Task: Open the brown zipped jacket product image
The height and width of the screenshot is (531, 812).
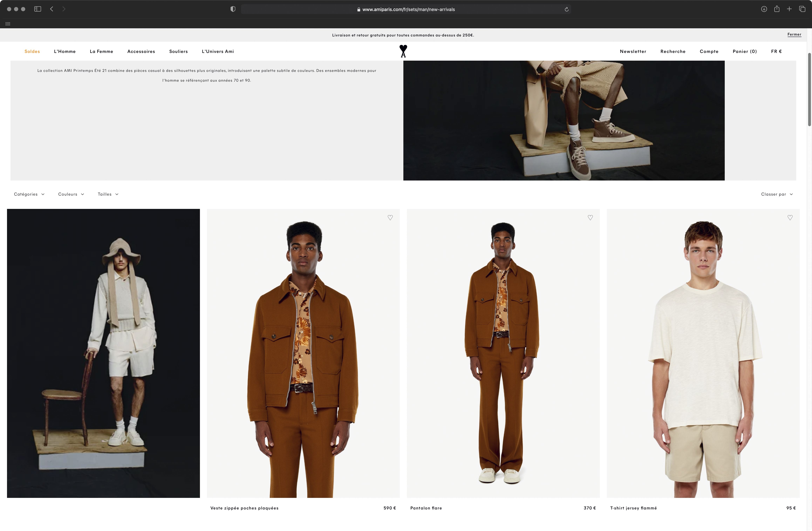Action: [x=303, y=353]
